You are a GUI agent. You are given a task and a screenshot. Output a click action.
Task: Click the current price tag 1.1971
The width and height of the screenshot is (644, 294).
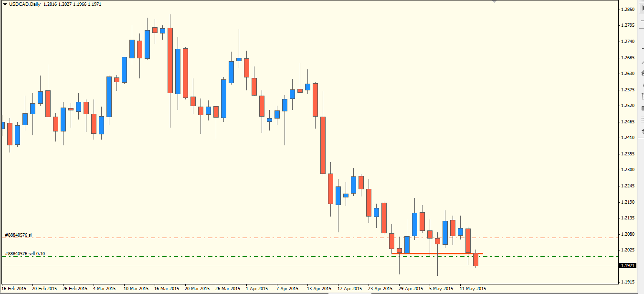pyautogui.click(x=628, y=265)
